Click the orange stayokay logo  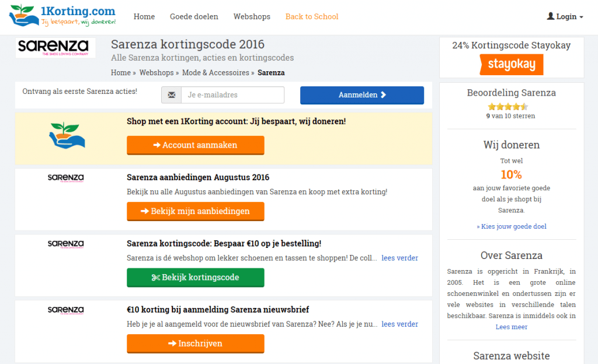pyautogui.click(x=512, y=64)
